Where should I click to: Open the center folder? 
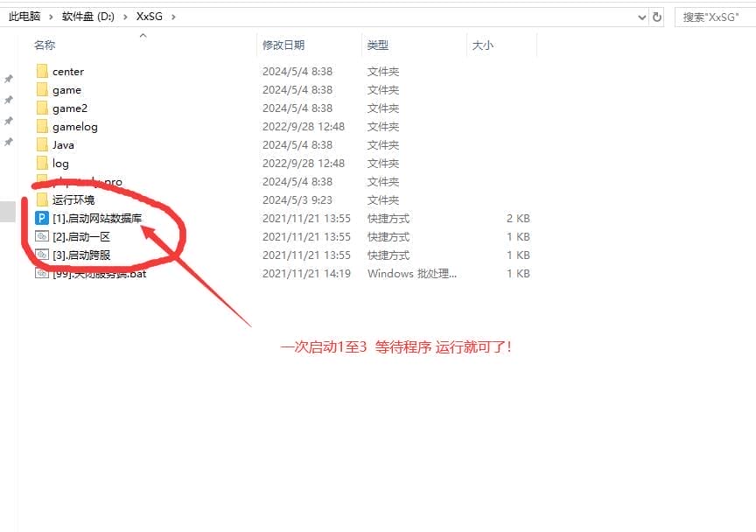click(70, 71)
